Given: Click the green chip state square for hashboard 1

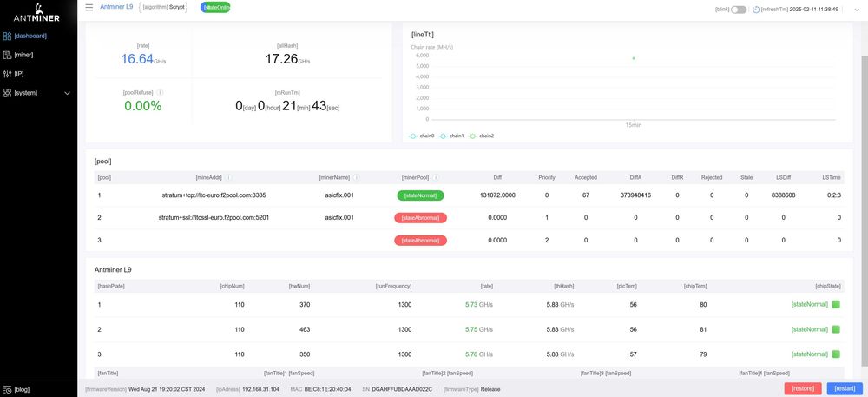Looking at the screenshot, I should tap(836, 305).
